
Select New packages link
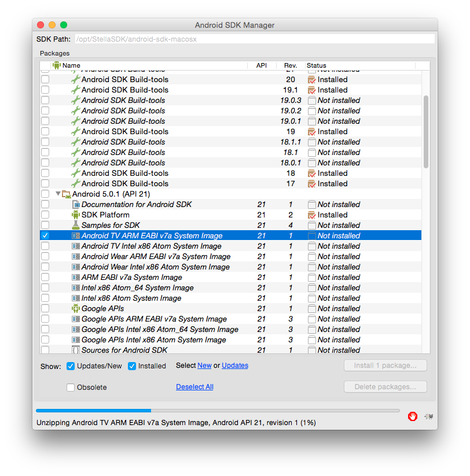click(x=204, y=366)
